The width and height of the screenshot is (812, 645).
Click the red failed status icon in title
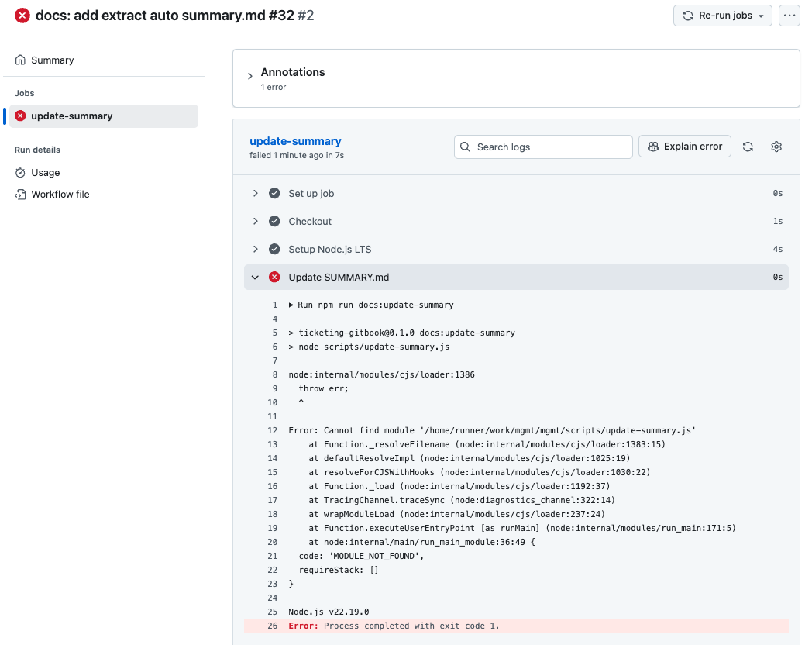coord(22,16)
